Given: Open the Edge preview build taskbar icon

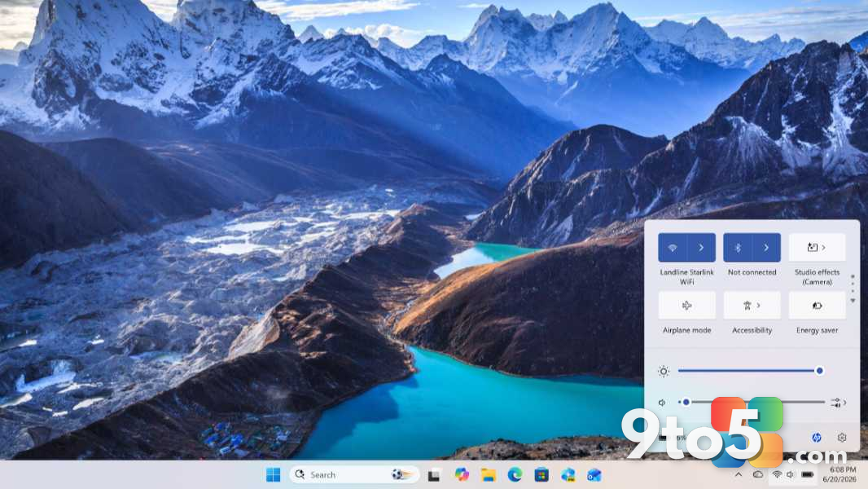Looking at the screenshot, I should click(568, 474).
